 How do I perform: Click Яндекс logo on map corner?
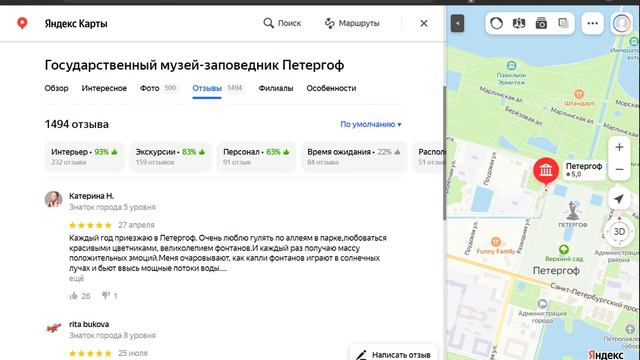(605, 354)
